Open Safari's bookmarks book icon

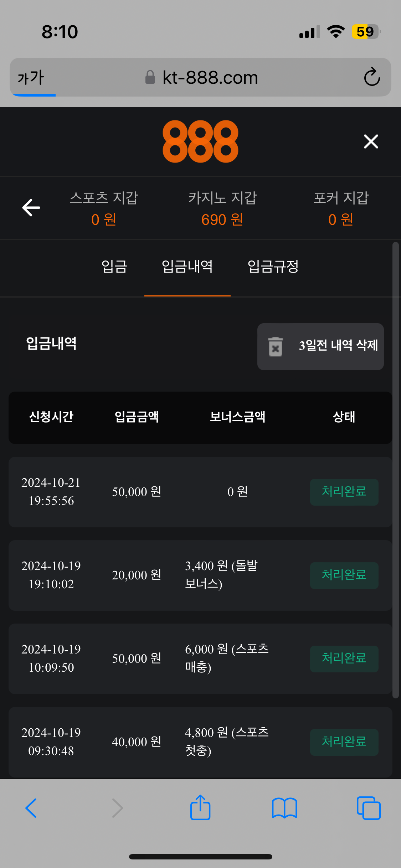[x=284, y=808]
